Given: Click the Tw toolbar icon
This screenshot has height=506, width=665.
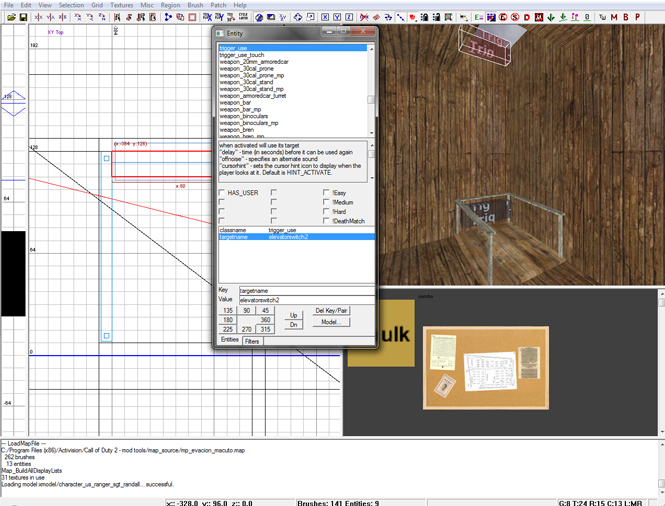Looking at the screenshot, I should tap(602, 17).
